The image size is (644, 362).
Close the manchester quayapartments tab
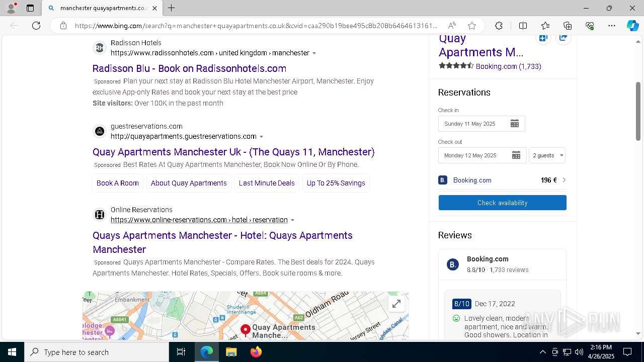click(154, 8)
